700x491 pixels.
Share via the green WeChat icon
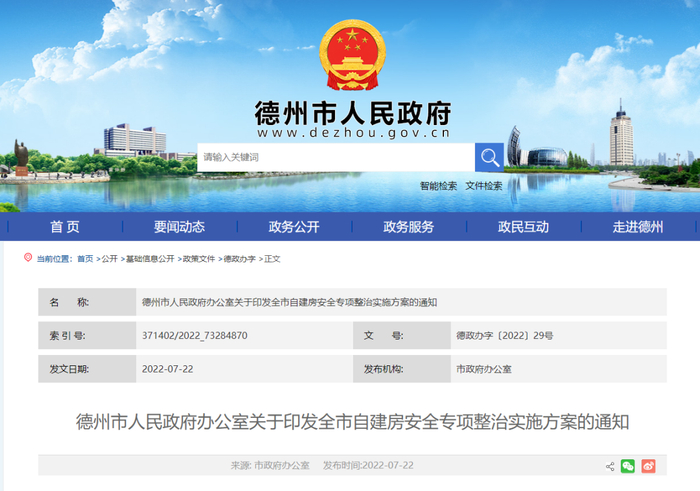point(628,466)
